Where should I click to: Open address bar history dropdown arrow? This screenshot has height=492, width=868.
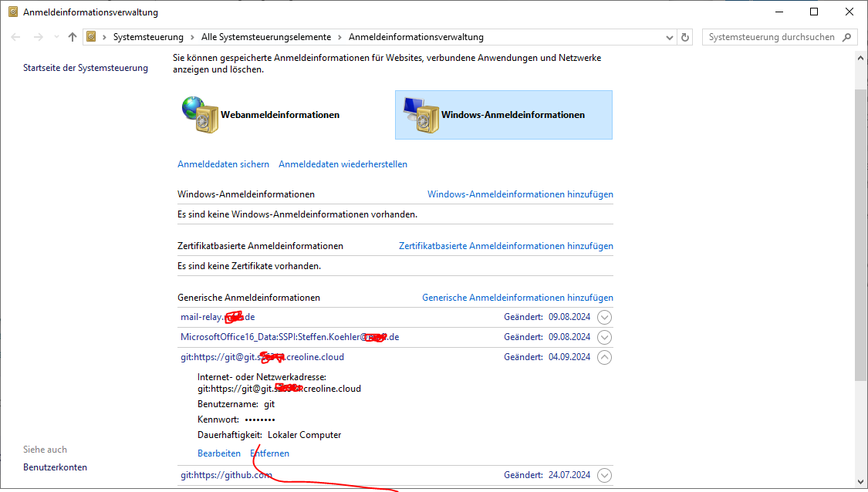tap(669, 37)
